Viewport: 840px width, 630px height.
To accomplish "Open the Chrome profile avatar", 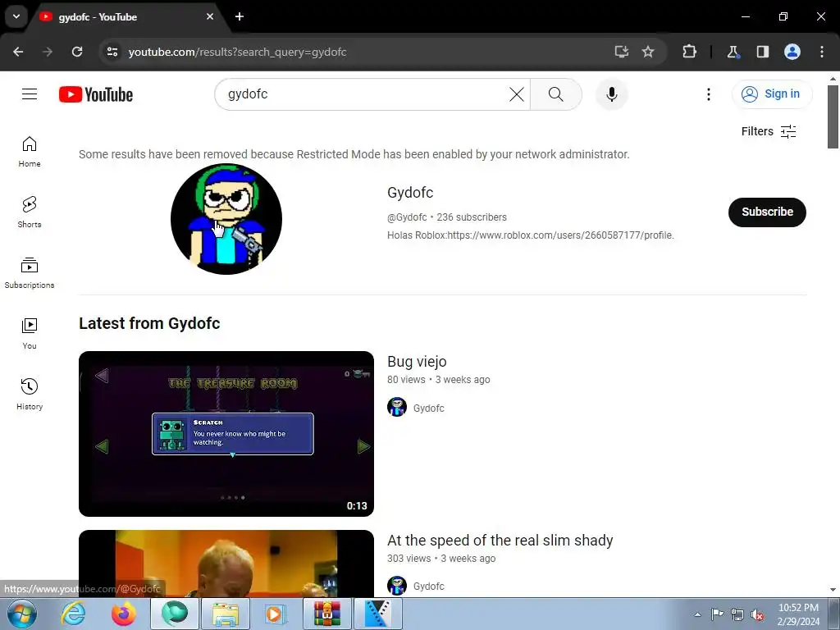I will pos(792,52).
